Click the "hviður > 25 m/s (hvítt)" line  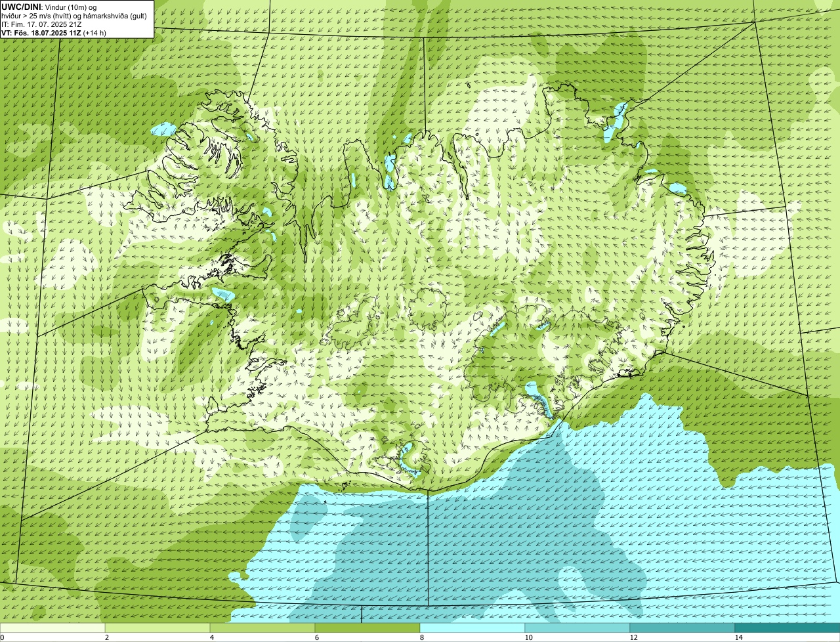pyautogui.click(x=37, y=15)
